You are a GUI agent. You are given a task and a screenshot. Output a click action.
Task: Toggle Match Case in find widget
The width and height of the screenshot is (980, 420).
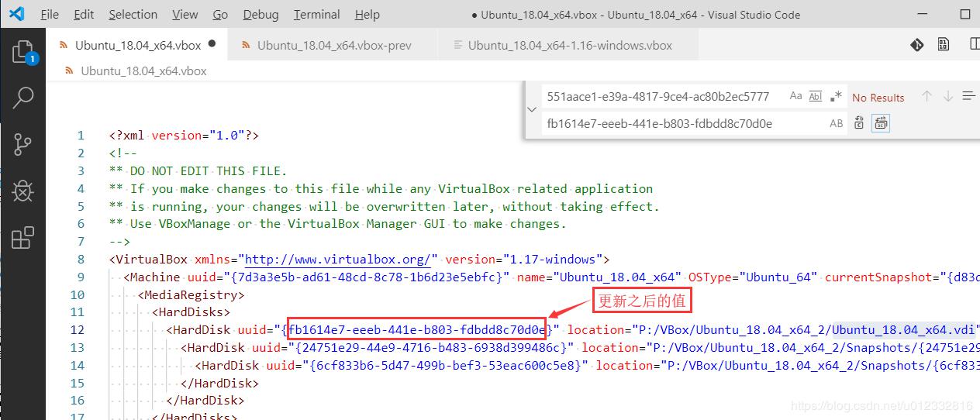point(795,97)
